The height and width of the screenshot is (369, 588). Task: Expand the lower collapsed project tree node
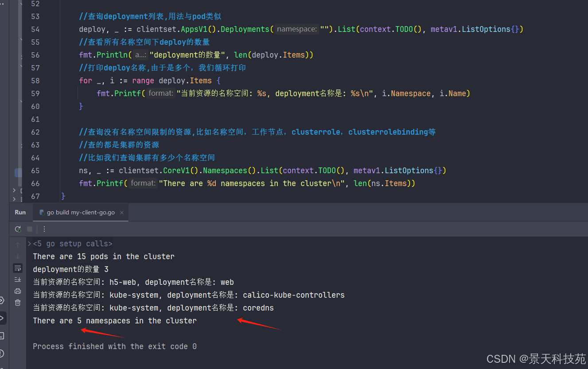(14, 199)
